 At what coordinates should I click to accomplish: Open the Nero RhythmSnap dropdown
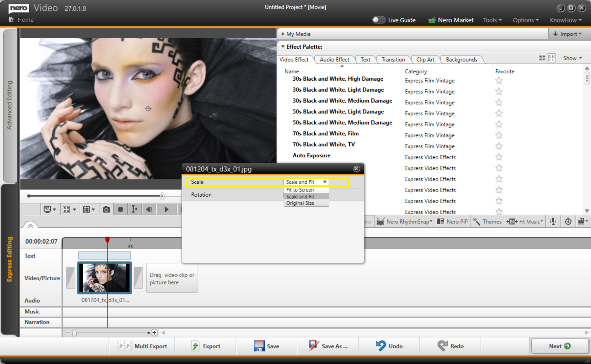(x=405, y=222)
